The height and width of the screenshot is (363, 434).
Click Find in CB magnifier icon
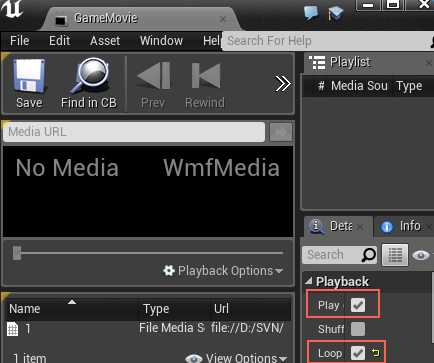[89, 75]
